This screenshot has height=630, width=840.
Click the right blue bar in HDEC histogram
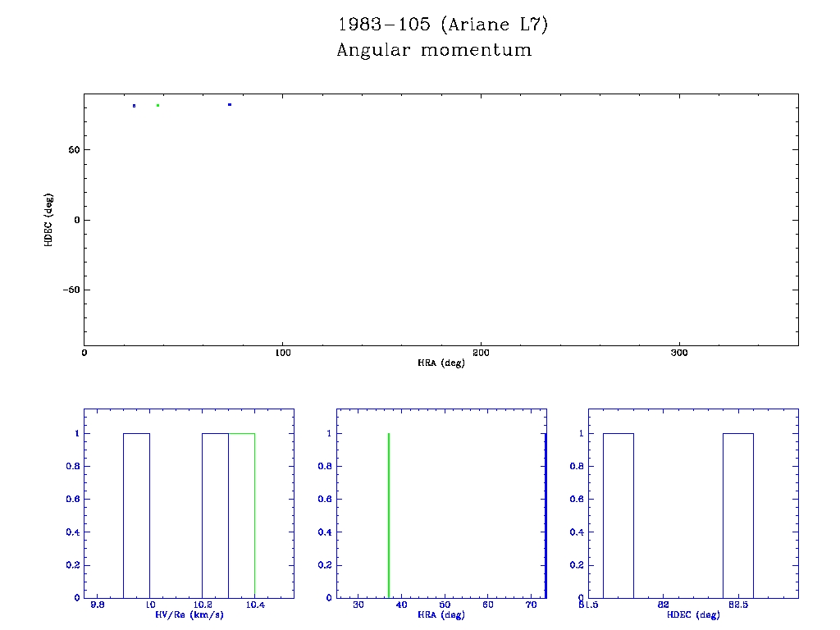point(737,515)
